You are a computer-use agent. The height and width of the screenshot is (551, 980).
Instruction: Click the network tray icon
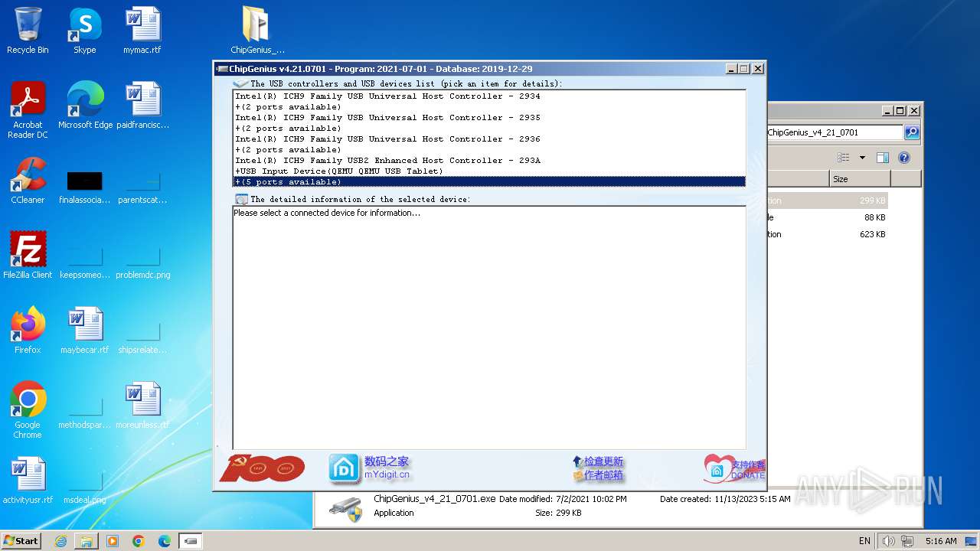tap(908, 541)
